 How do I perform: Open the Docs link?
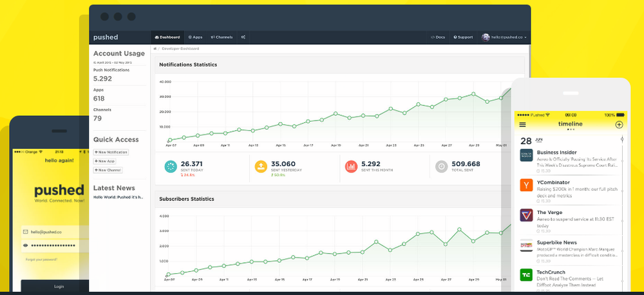tap(438, 37)
